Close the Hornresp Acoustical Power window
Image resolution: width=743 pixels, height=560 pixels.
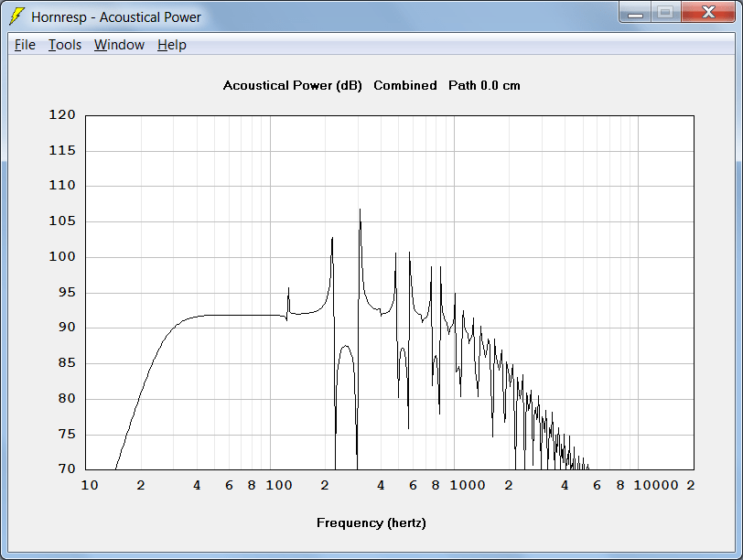[x=708, y=12]
